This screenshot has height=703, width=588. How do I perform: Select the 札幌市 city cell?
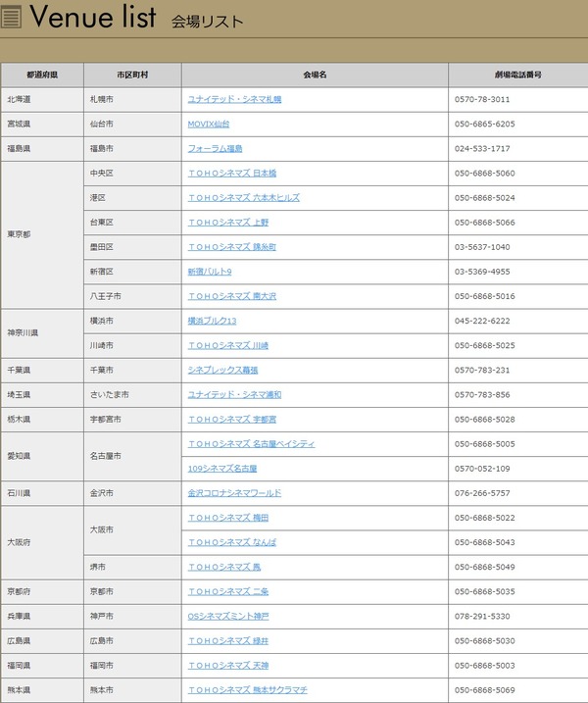132,100
